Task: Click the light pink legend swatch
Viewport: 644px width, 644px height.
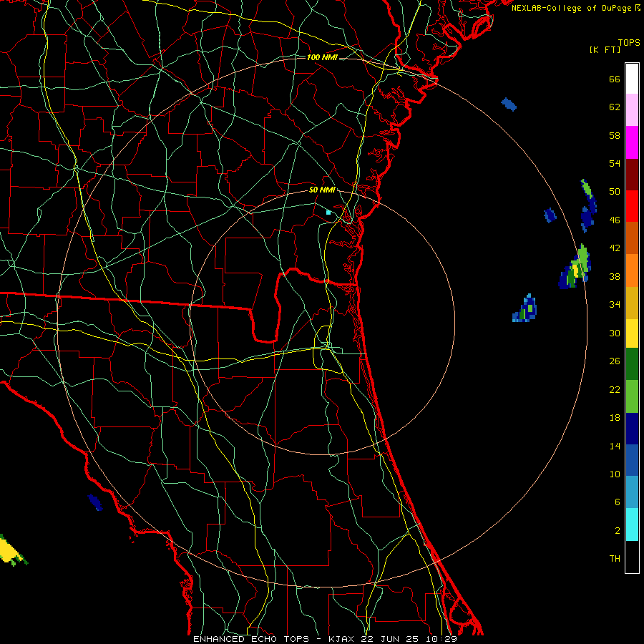Action: [x=632, y=110]
